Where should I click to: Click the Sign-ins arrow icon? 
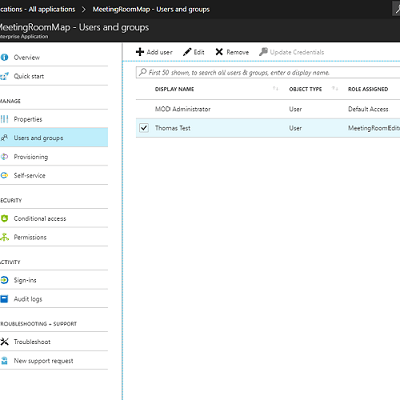4,280
